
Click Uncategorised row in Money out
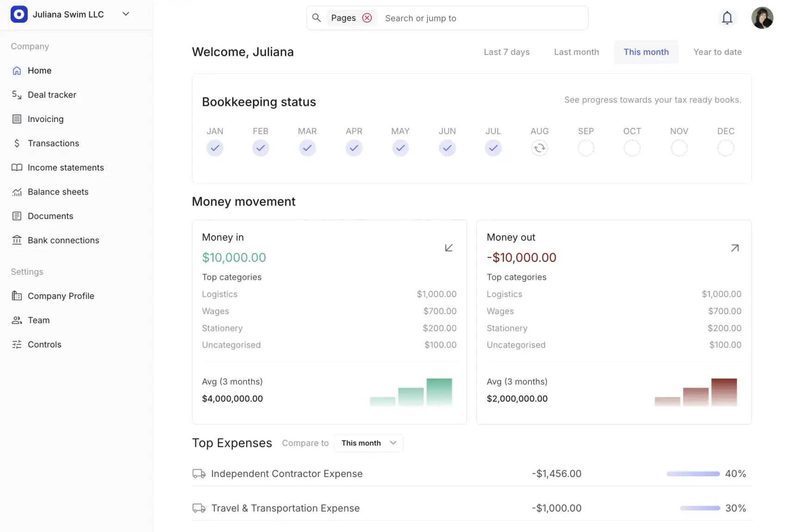click(614, 345)
